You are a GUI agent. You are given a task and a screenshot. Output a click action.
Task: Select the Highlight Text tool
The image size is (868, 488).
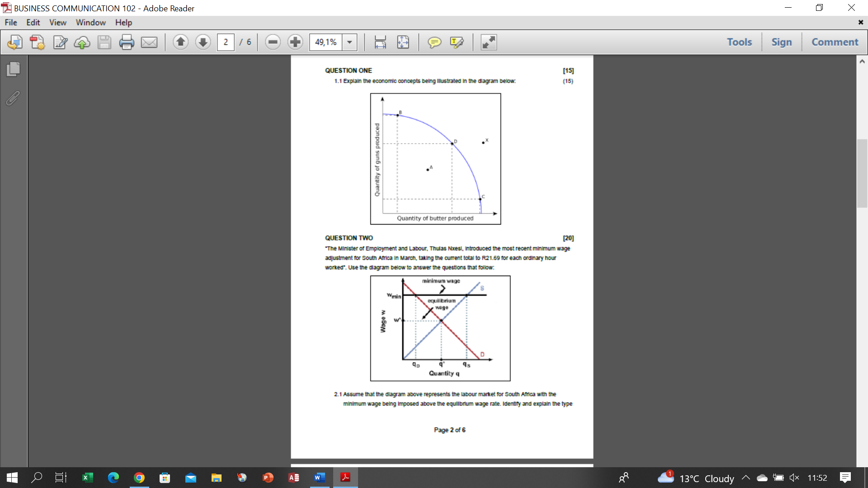click(x=457, y=42)
